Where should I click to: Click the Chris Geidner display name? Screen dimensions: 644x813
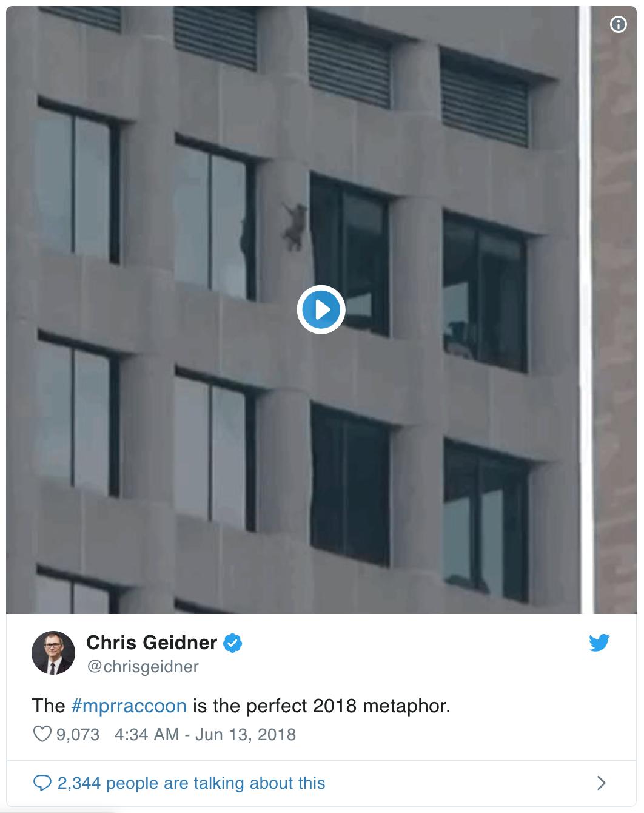coord(152,642)
